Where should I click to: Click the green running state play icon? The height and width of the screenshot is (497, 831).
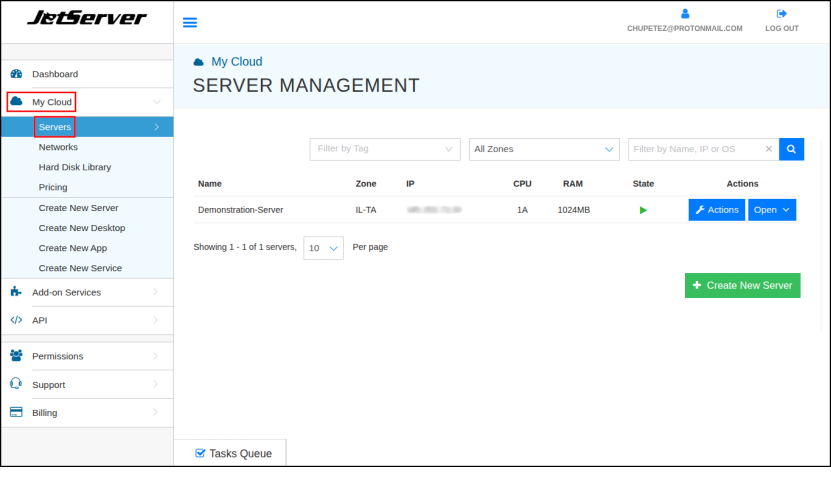point(643,210)
